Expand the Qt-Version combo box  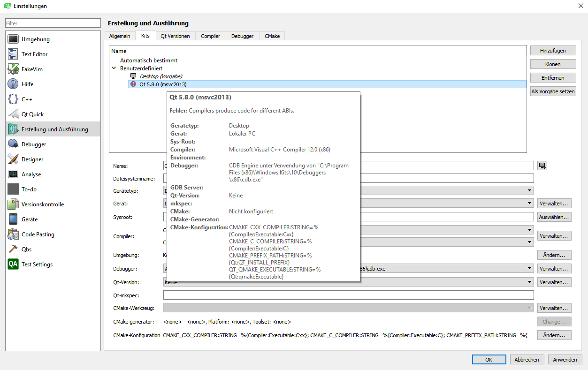(529, 282)
